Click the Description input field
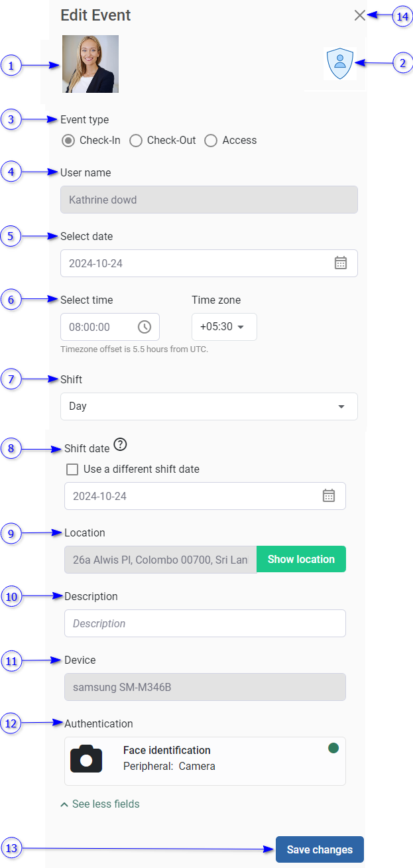413x868 pixels. tap(205, 623)
